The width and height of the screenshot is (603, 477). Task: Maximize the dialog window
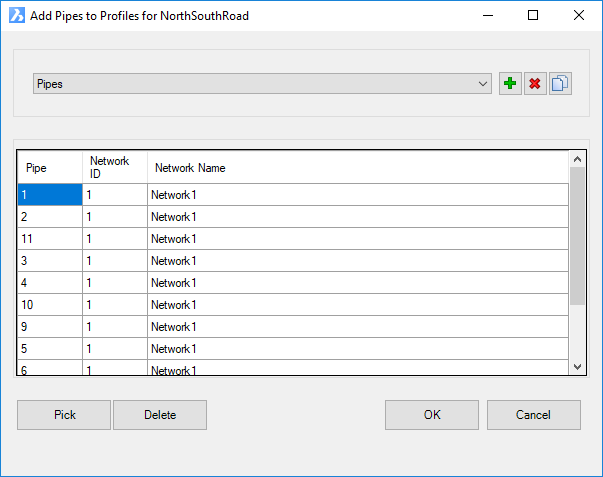click(533, 15)
